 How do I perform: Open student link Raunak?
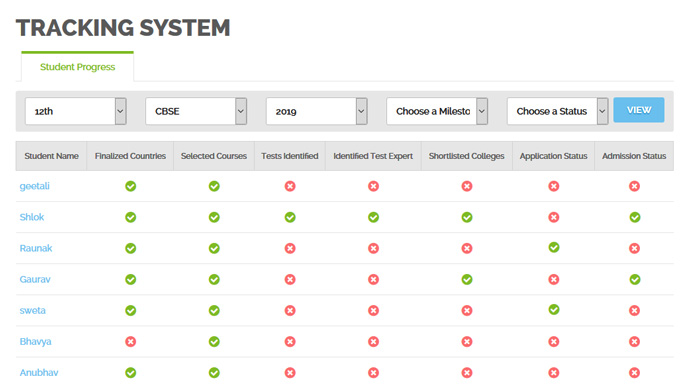click(36, 249)
